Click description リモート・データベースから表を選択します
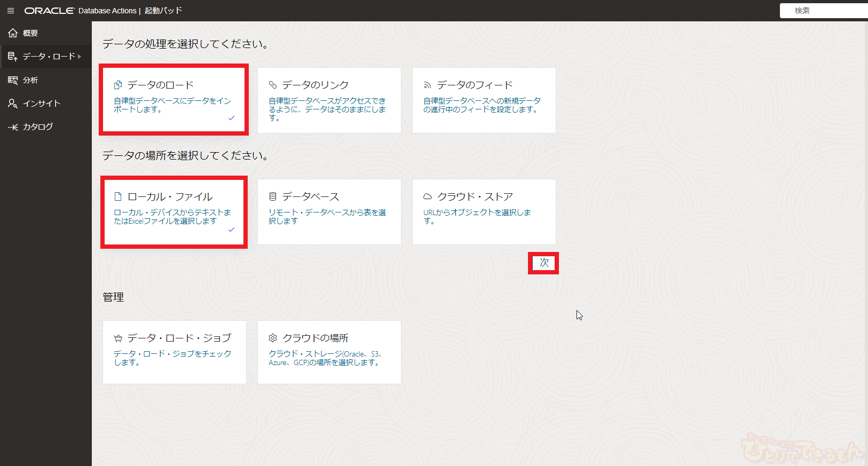Viewport: 868px width, 466px height. [x=327, y=217]
